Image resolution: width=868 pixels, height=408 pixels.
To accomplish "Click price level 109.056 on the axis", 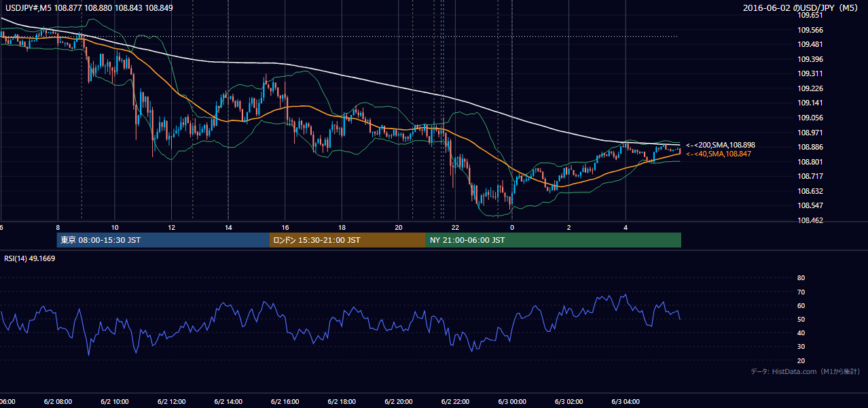I will click(810, 118).
